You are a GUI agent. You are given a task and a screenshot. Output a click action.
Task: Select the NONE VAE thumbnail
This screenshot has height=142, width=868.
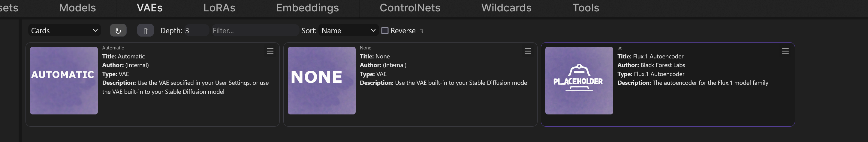tap(321, 80)
